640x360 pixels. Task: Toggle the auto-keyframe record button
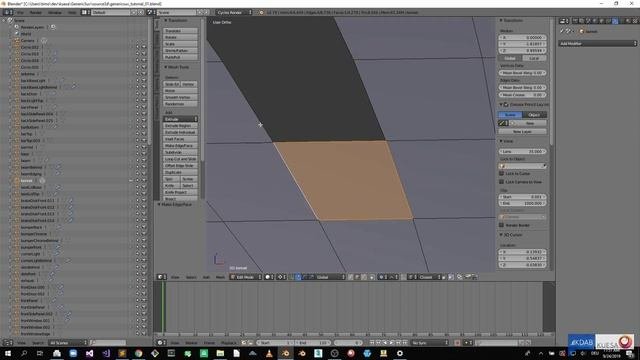[457, 342]
